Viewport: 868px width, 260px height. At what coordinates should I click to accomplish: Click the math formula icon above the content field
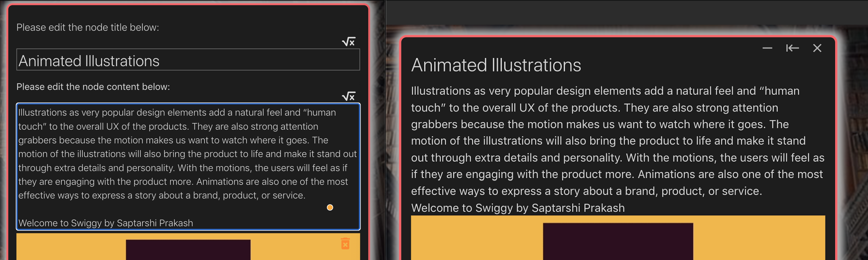[348, 96]
